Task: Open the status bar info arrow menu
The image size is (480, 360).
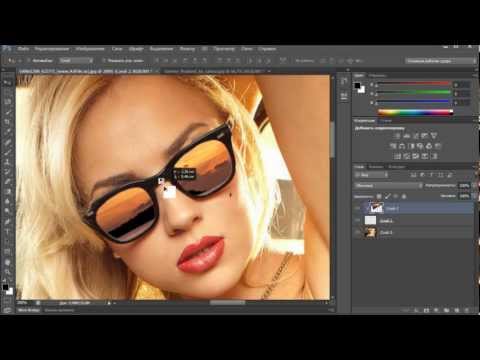Action: tap(109, 303)
